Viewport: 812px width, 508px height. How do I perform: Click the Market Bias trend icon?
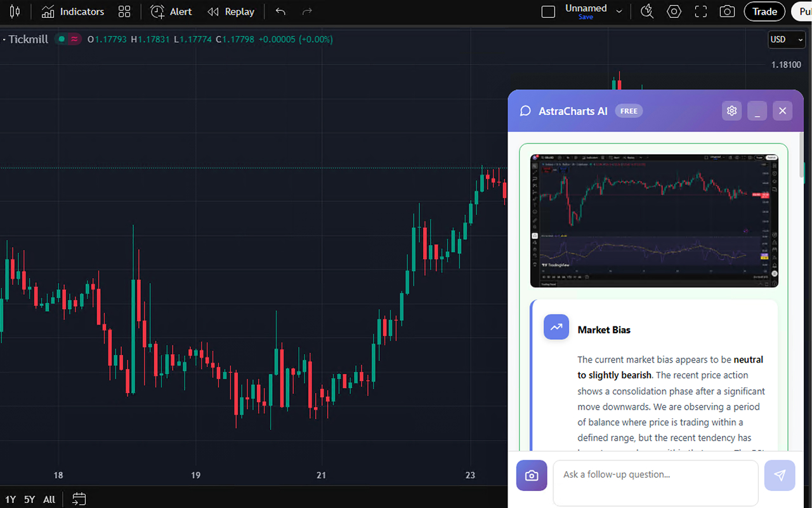pyautogui.click(x=556, y=327)
